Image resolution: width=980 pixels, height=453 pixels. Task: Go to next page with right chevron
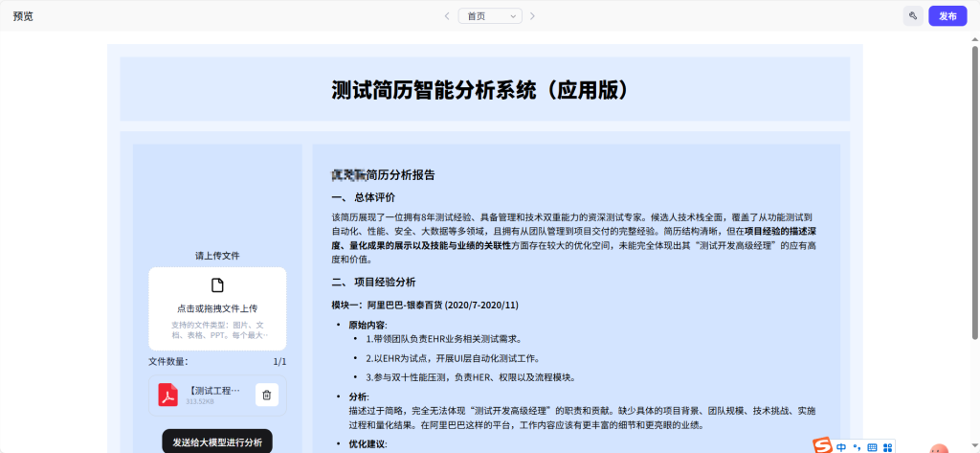tap(532, 16)
